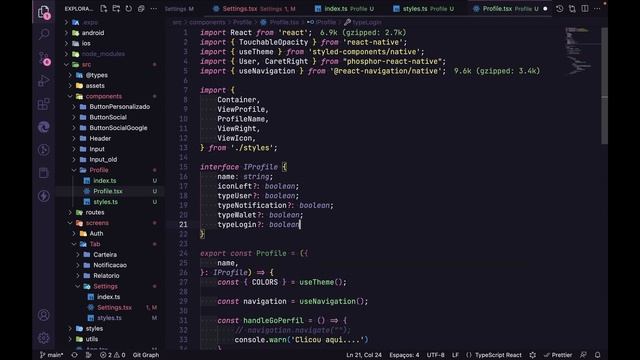This screenshot has width=640, height=360.
Task: Click the Profile breadcrumb segment
Action: pos(242,22)
